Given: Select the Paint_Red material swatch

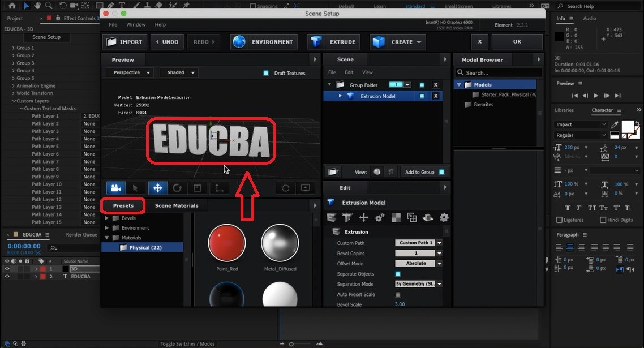Looking at the screenshot, I should pyautogui.click(x=227, y=243).
